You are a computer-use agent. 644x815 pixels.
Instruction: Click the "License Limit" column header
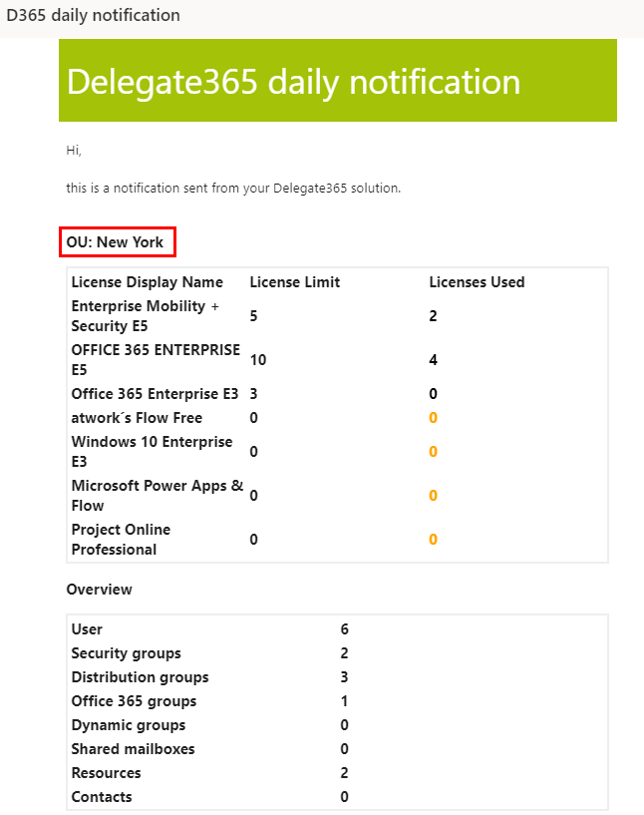[294, 282]
